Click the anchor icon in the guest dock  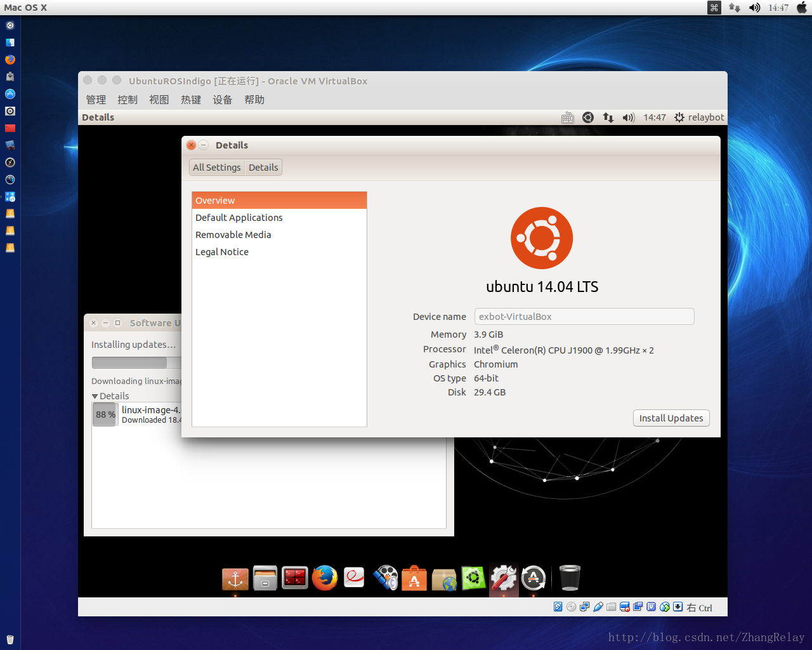(x=235, y=578)
